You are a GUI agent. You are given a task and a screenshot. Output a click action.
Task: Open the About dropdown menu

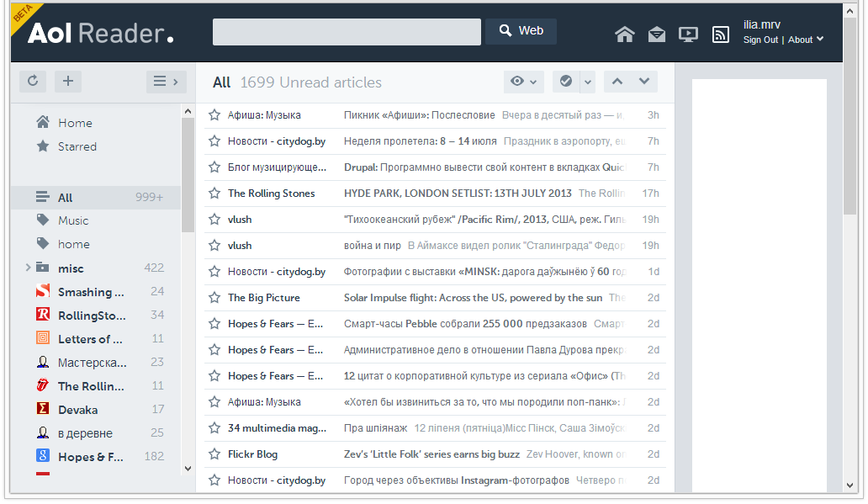click(806, 40)
